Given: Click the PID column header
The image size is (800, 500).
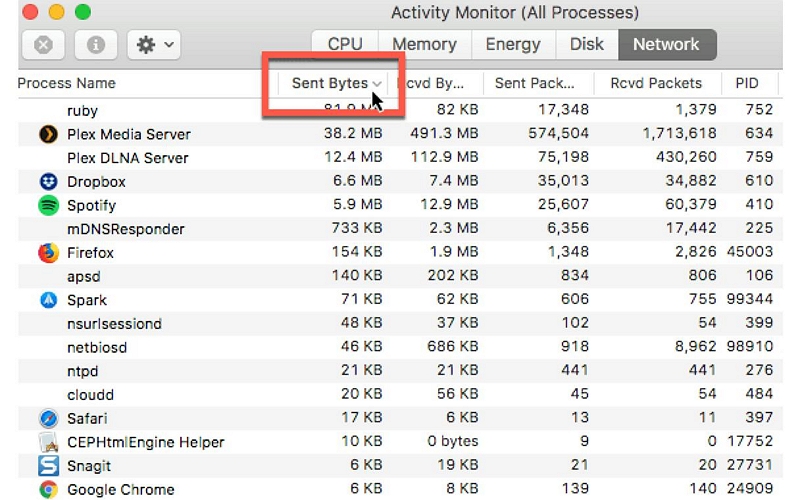Looking at the screenshot, I should click(747, 83).
